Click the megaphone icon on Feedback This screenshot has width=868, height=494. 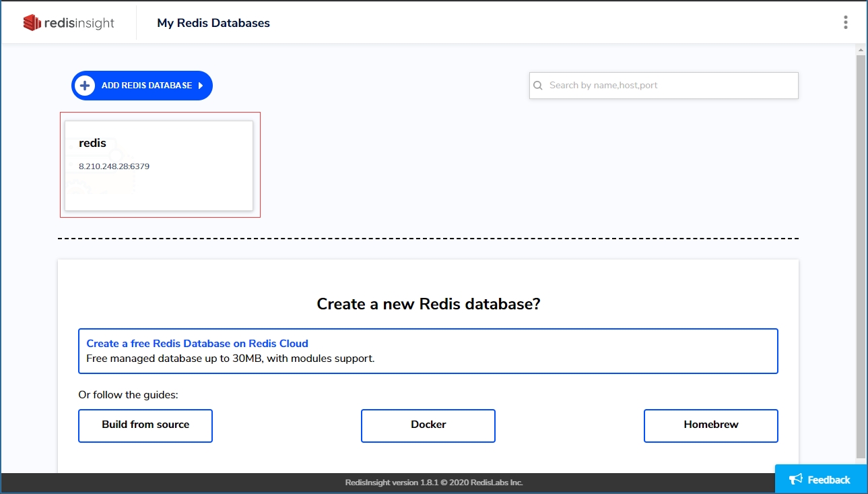[796, 479]
